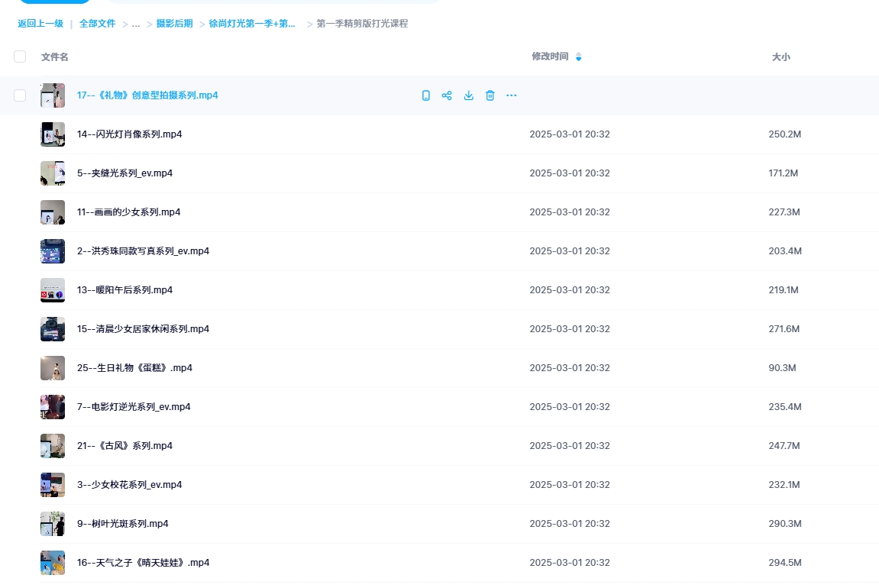Open file 9--树叶光斑系列.mp4
This screenshot has width=879, height=588.
tap(122, 524)
